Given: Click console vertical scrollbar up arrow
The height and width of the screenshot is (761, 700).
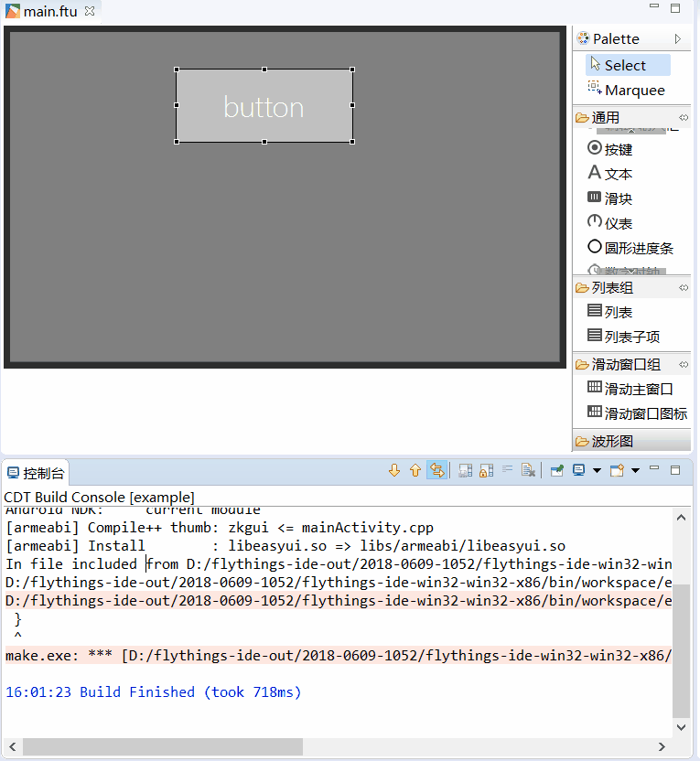Looking at the screenshot, I should coord(681,518).
